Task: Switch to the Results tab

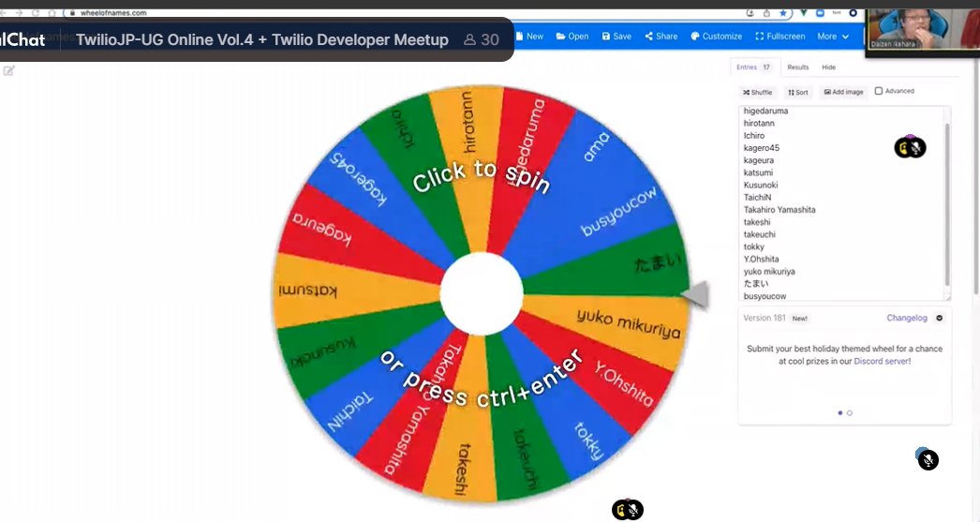Action: pyautogui.click(x=797, y=67)
